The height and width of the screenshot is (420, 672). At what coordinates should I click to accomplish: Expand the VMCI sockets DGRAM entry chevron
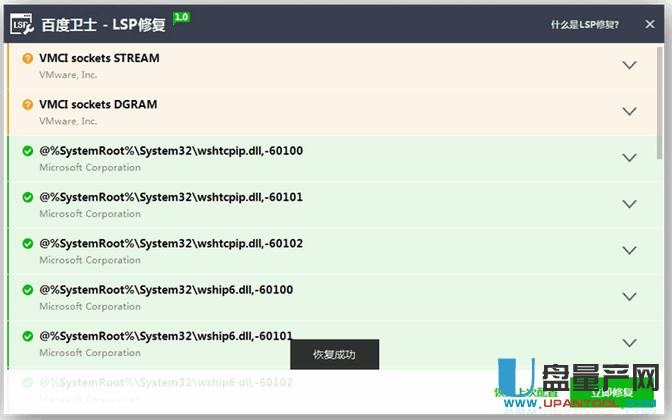629,111
